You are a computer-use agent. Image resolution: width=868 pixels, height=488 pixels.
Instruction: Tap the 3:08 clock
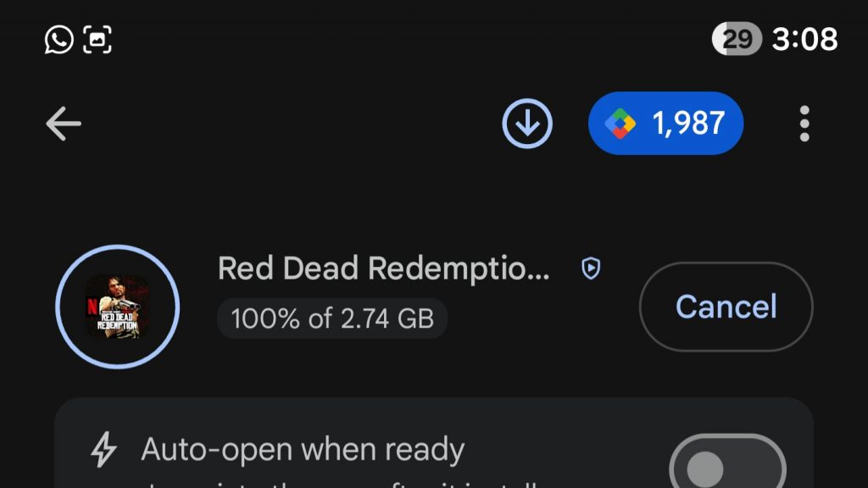[x=804, y=39]
